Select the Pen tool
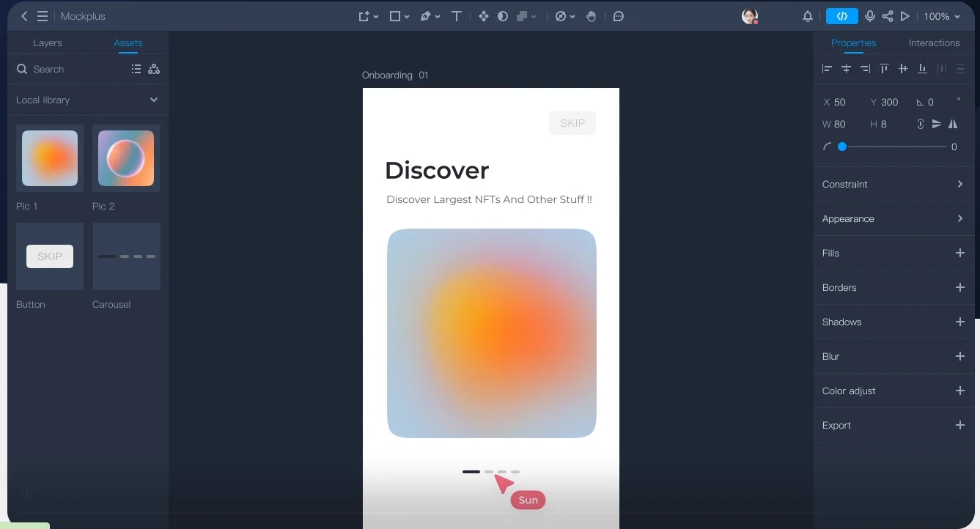This screenshot has height=529, width=980. click(x=427, y=15)
